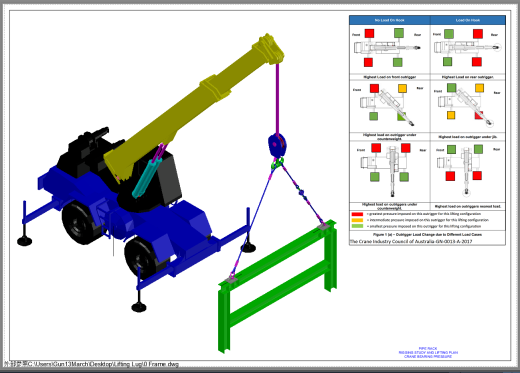This screenshot has height=373, width=520.
Task: Click 'The Crane Industry Council of Australia' reference line
Action: point(411,241)
